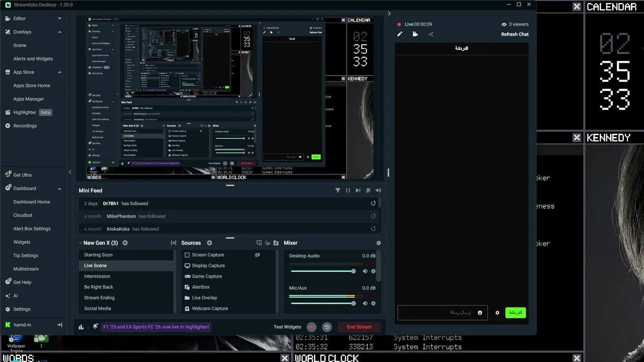Open the Scene overlays page

pyautogui.click(x=20, y=45)
